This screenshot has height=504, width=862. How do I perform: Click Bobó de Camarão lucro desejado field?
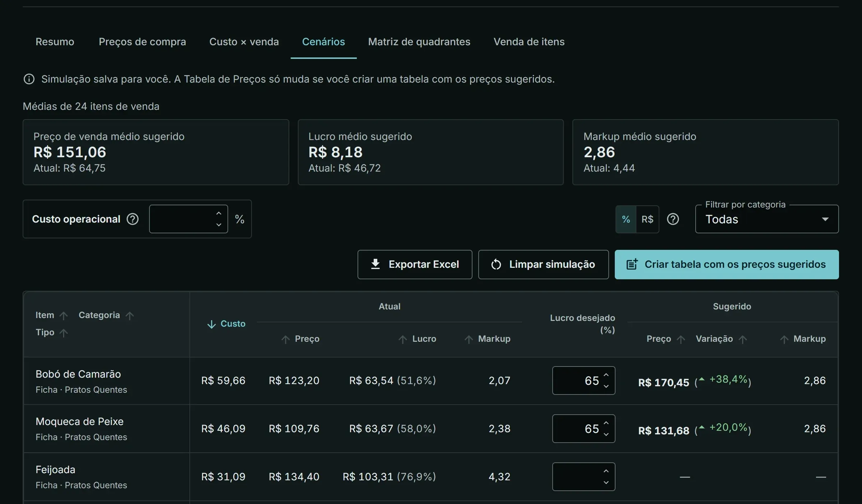pyautogui.click(x=584, y=381)
